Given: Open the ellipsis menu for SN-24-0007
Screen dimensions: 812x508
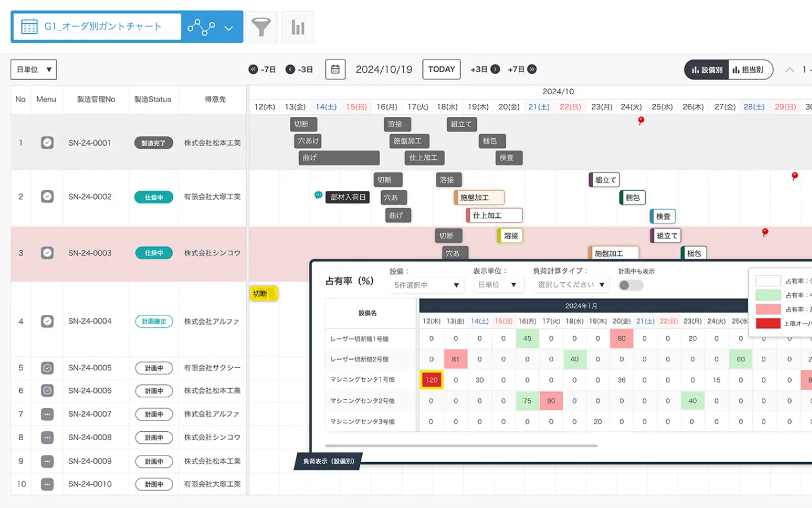Looking at the screenshot, I should (x=47, y=414).
